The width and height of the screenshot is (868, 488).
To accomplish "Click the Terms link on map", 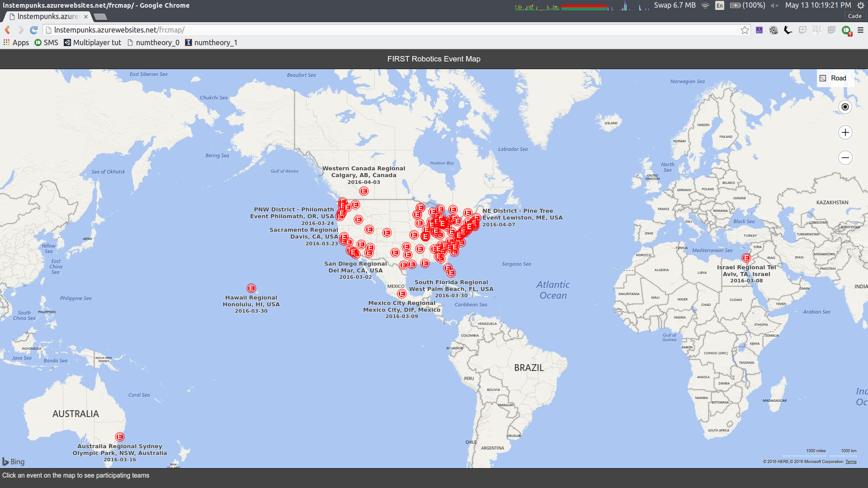I will (851, 462).
